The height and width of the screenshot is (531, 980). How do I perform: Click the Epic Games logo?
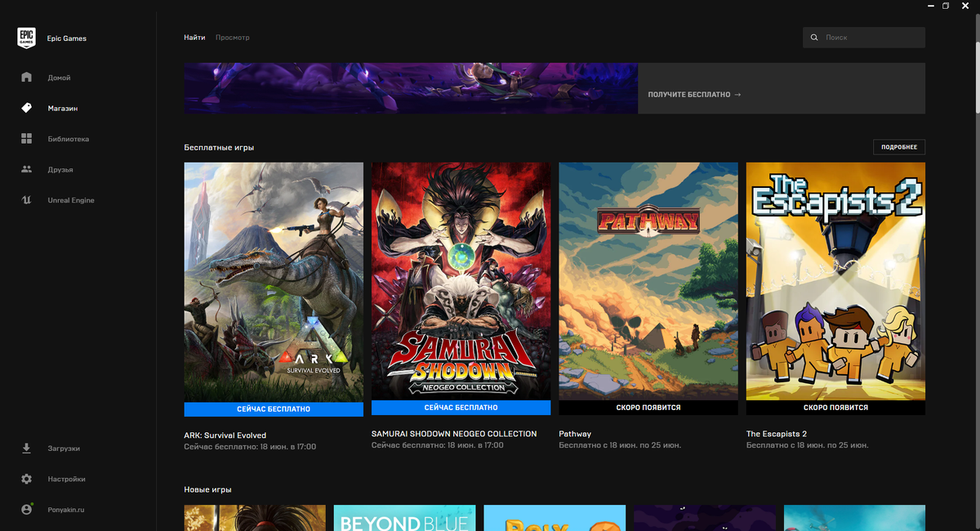pos(26,38)
